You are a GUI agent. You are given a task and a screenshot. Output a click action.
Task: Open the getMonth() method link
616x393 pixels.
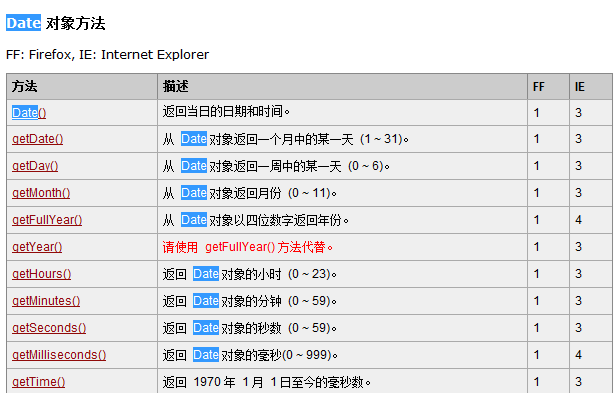41,193
